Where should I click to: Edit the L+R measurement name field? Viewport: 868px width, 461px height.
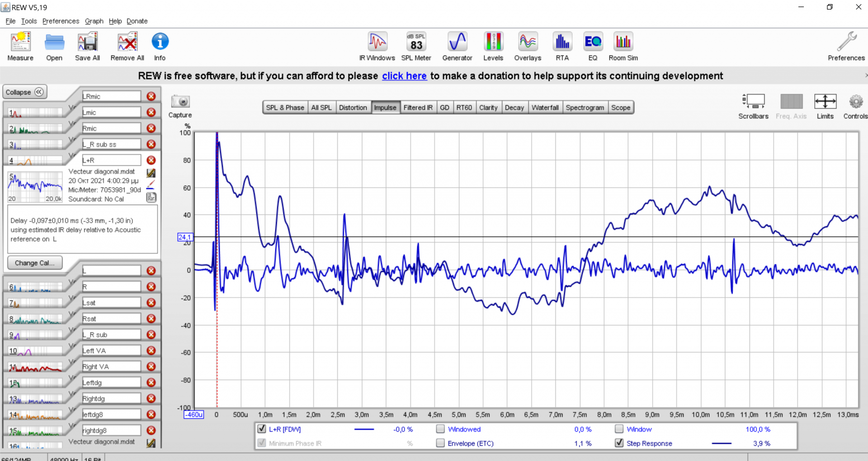(x=111, y=160)
